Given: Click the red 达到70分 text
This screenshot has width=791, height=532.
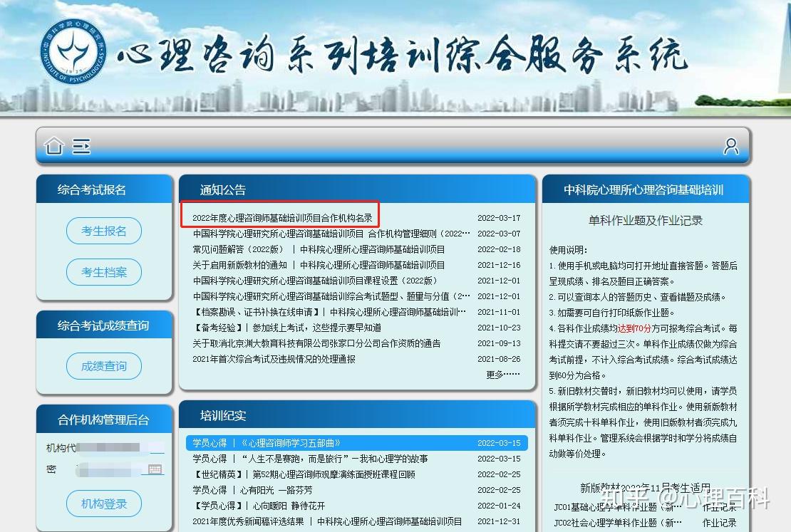Looking at the screenshot, I should (634, 328).
